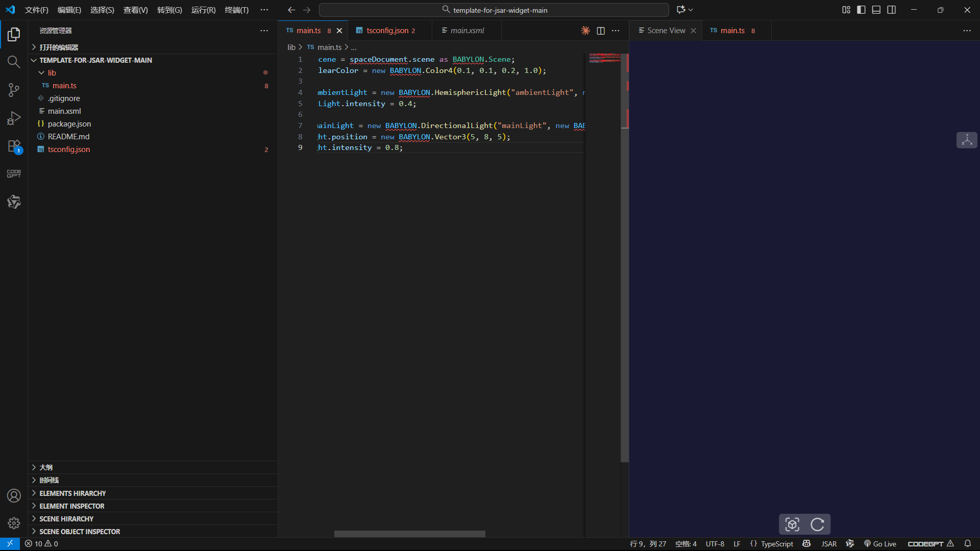The width and height of the screenshot is (980, 551).
Task: Open package.json in the explorer
Action: click(x=69, y=124)
